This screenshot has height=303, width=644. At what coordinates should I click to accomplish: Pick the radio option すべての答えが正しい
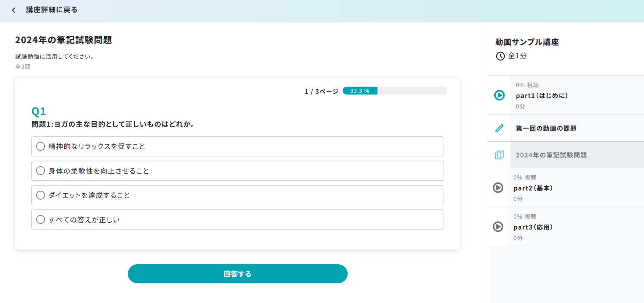point(41,220)
